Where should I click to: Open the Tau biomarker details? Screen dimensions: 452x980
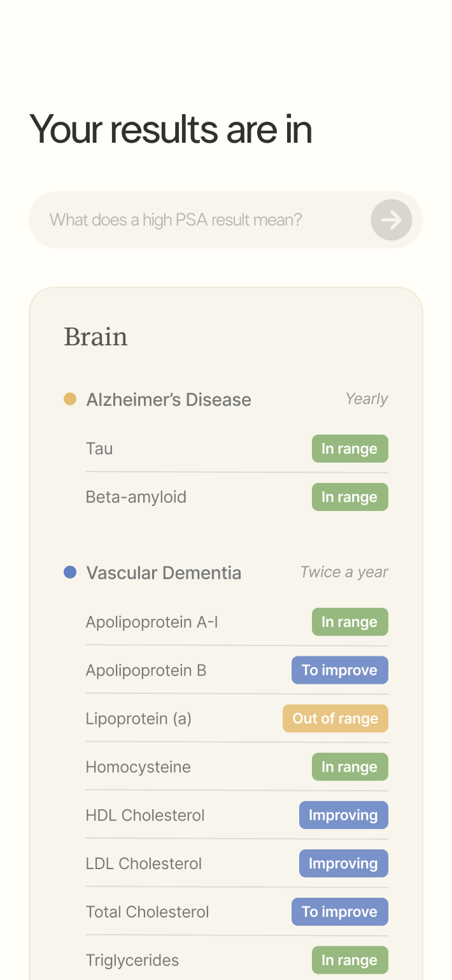click(99, 448)
